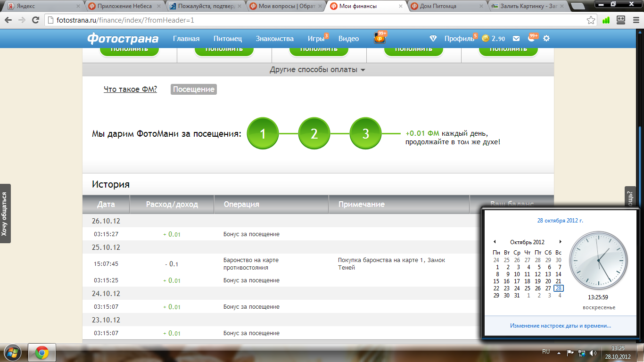This screenshot has width=644, height=362.
Task: Click the RU language indicator
Action: (546, 352)
